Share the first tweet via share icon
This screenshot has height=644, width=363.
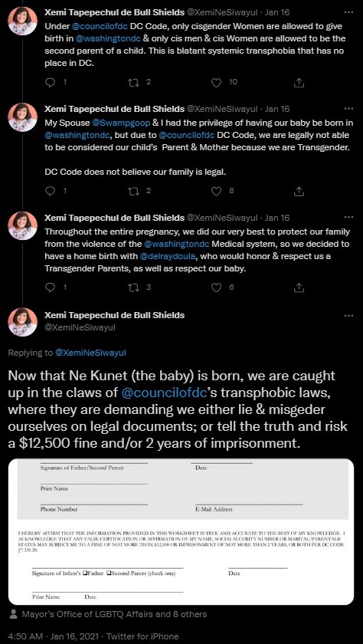coord(299,82)
